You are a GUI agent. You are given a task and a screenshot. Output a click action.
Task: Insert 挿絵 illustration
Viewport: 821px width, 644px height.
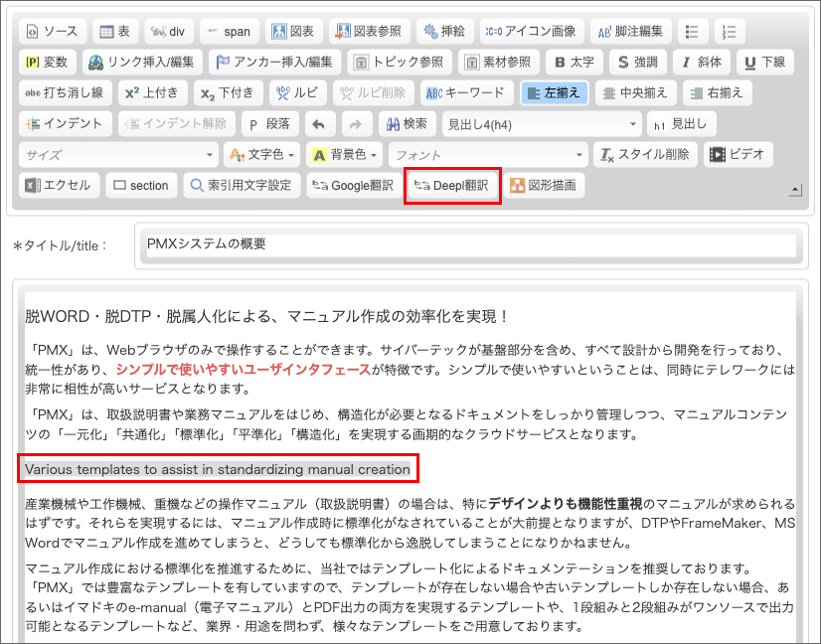(x=445, y=32)
